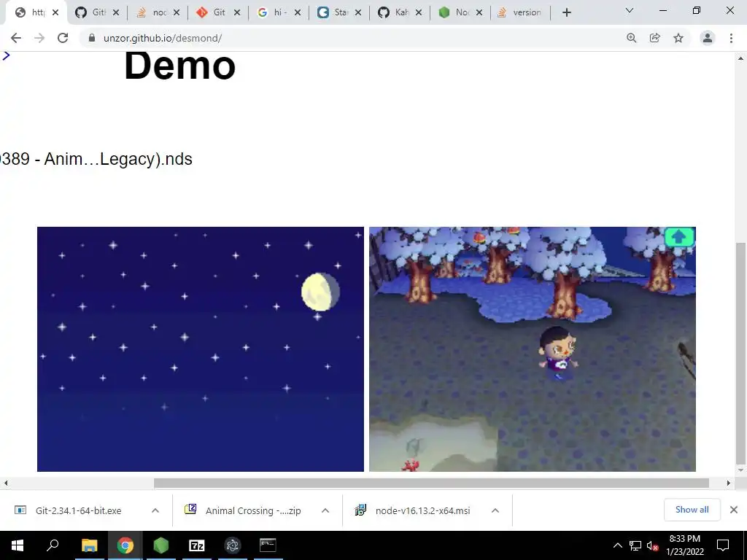Open a new browser tab

tap(566, 12)
